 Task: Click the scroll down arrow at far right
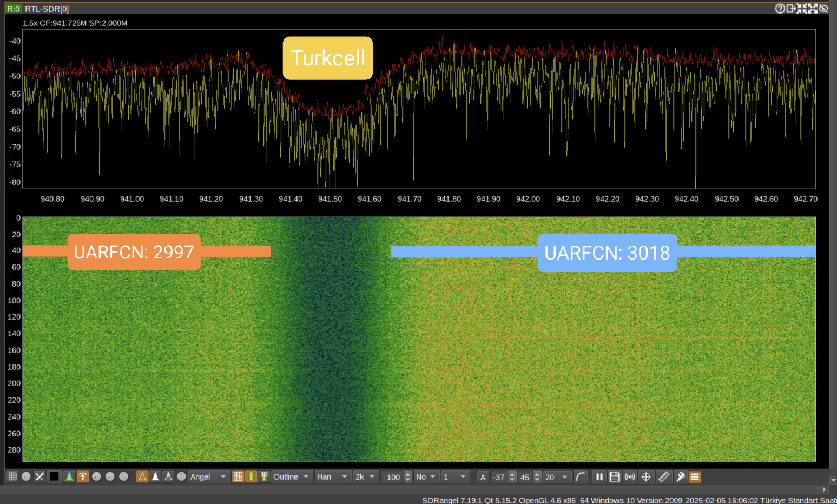(x=833, y=480)
